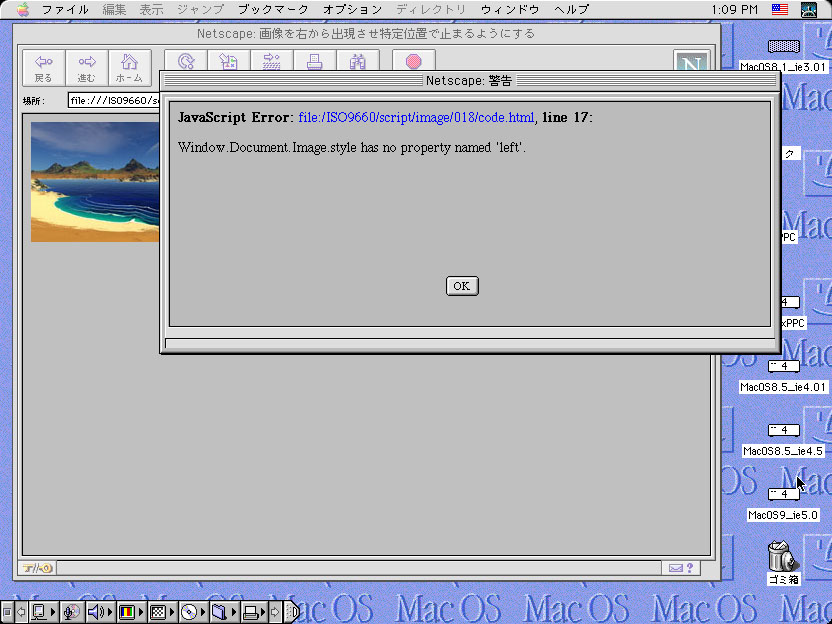Open the ブックマーク menu
832x624 pixels.
tap(273, 9)
